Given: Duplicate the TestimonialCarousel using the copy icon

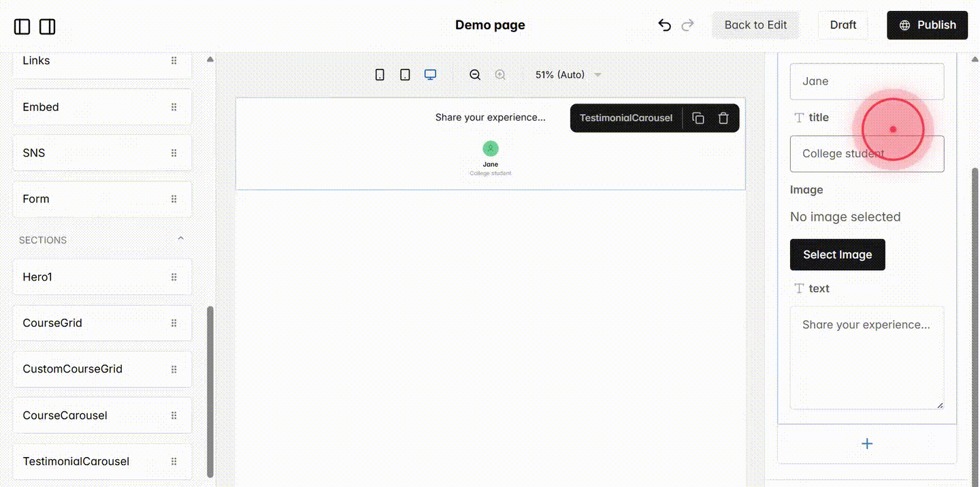Looking at the screenshot, I should point(698,117).
